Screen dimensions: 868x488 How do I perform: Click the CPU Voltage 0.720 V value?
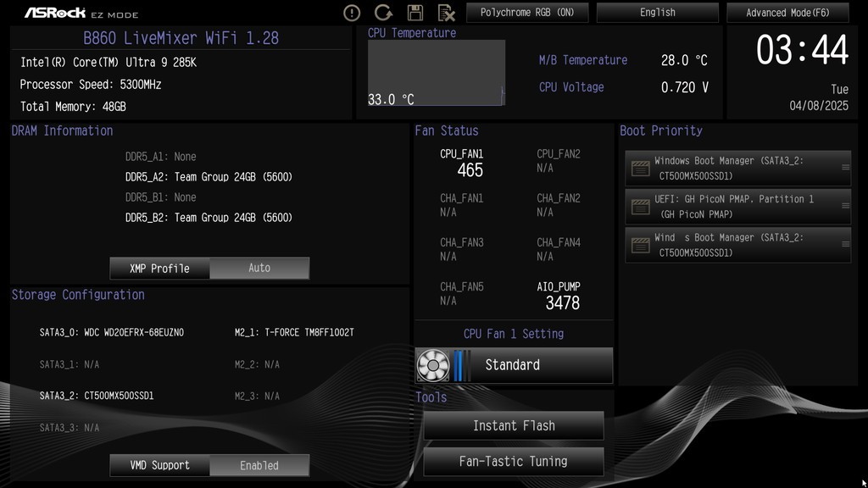tap(684, 87)
